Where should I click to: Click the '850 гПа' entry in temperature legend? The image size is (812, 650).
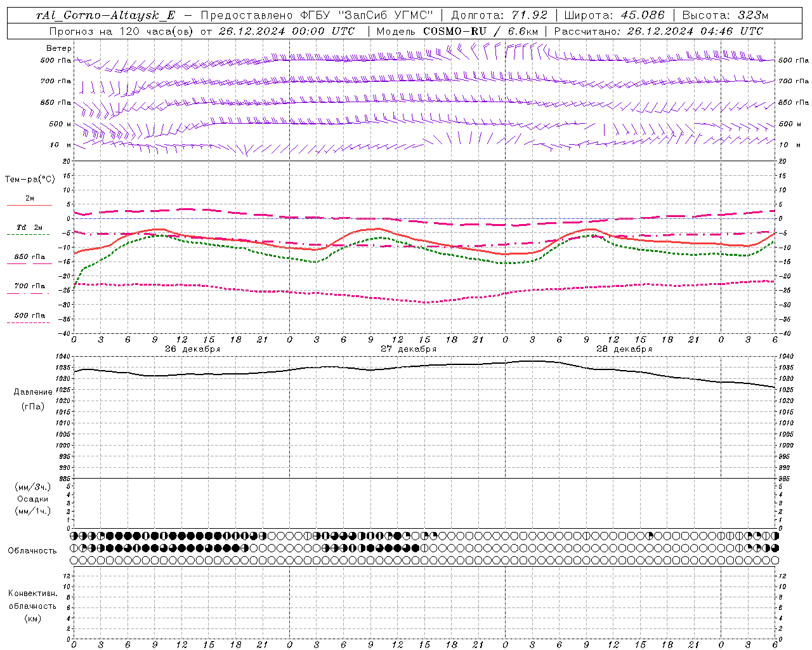[29, 257]
